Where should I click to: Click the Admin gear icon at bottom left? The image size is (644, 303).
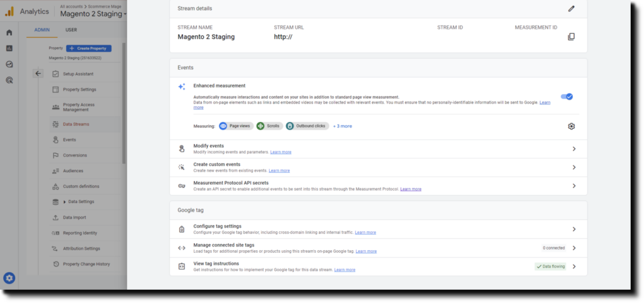point(9,278)
